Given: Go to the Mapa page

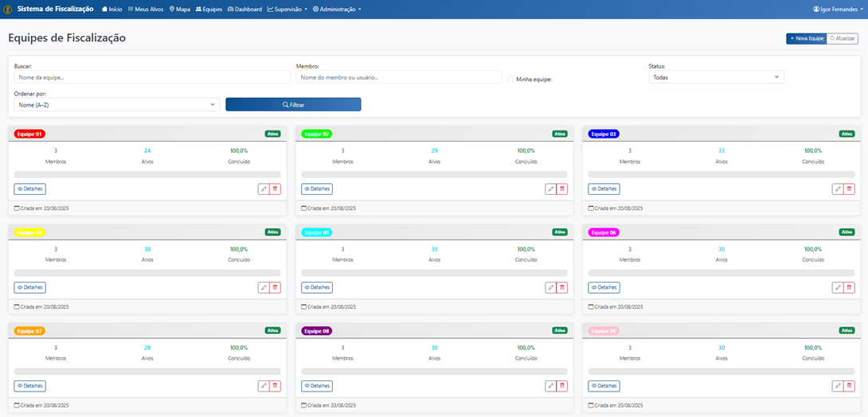Looking at the screenshot, I should (x=179, y=10).
